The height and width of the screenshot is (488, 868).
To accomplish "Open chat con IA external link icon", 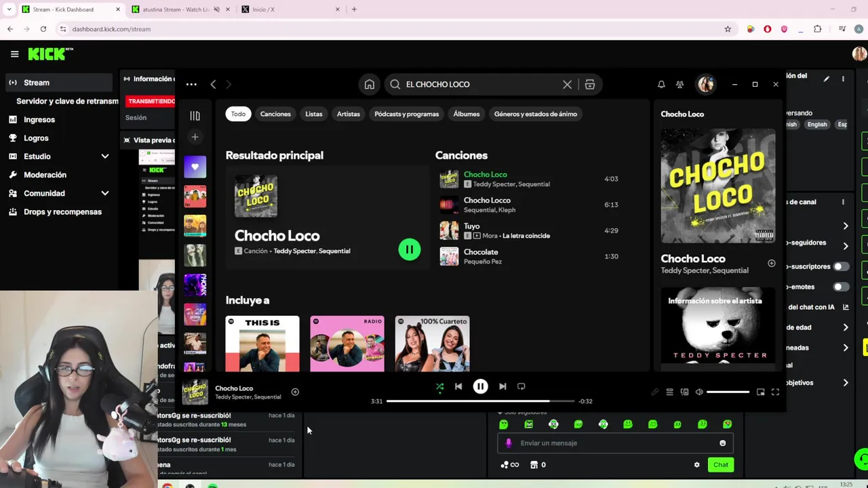I will pos(846,307).
